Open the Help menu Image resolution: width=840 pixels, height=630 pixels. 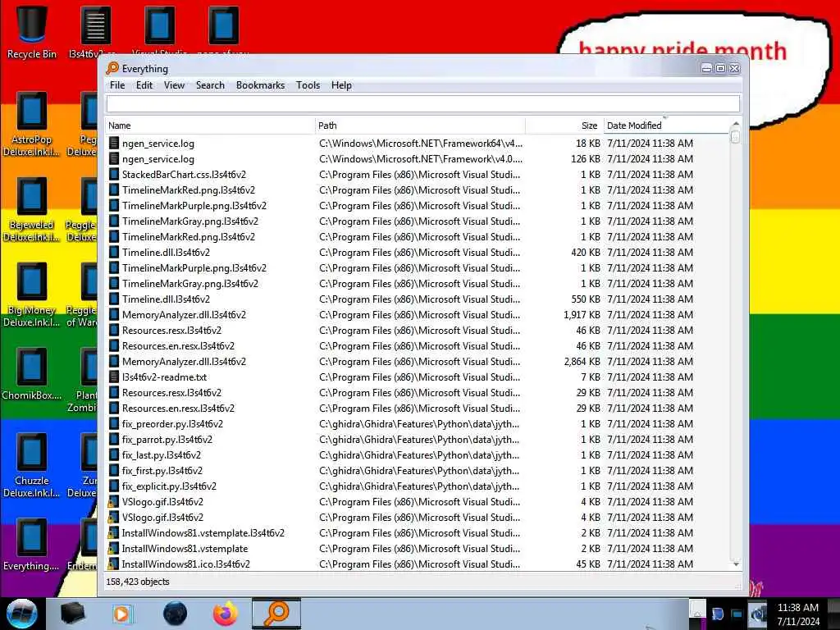point(341,85)
